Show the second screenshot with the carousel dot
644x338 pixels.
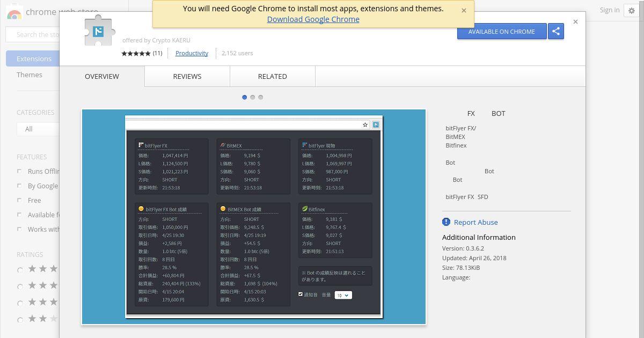click(253, 97)
